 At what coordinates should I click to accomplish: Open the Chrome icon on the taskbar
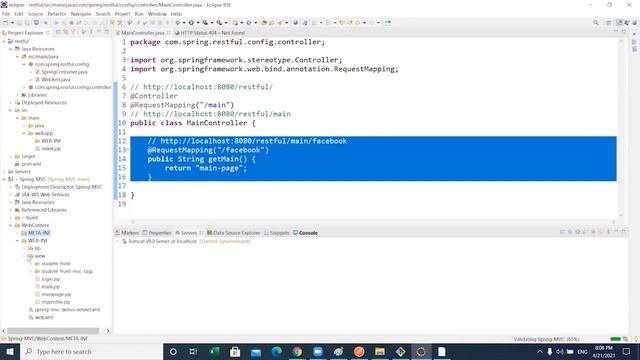[x=297, y=351]
